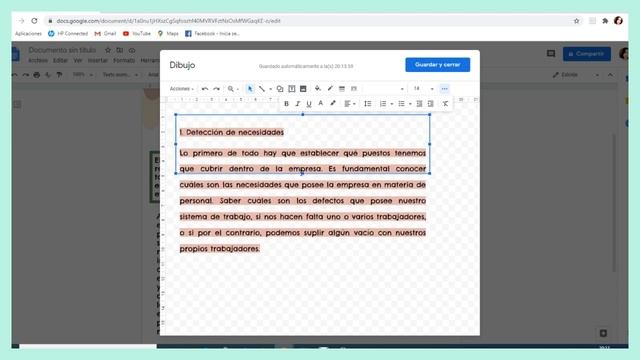
Task: Open Insertar menu in Google Docs
Action: pos(98,60)
